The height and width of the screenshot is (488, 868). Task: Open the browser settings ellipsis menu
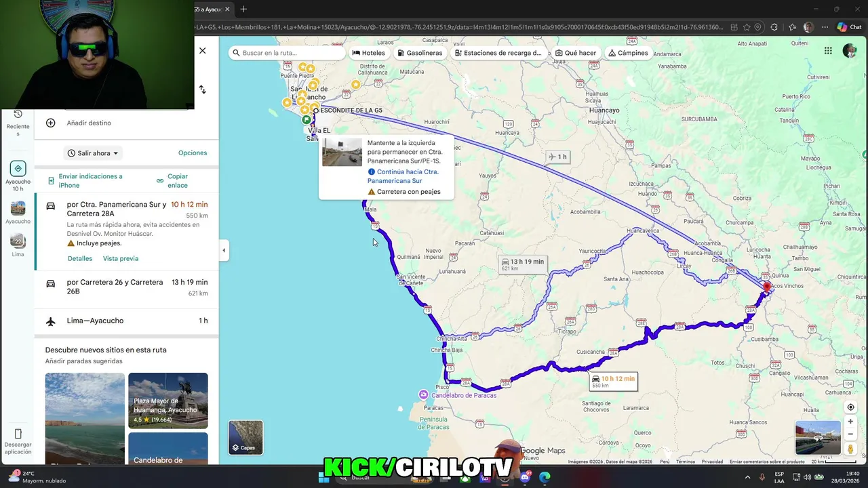click(x=825, y=27)
